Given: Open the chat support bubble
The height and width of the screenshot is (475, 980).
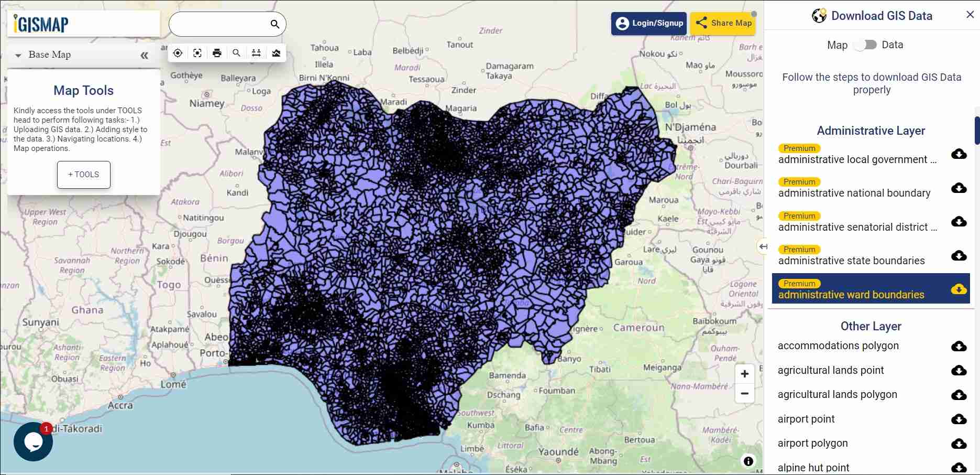Looking at the screenshot, I should coord(33,441).
